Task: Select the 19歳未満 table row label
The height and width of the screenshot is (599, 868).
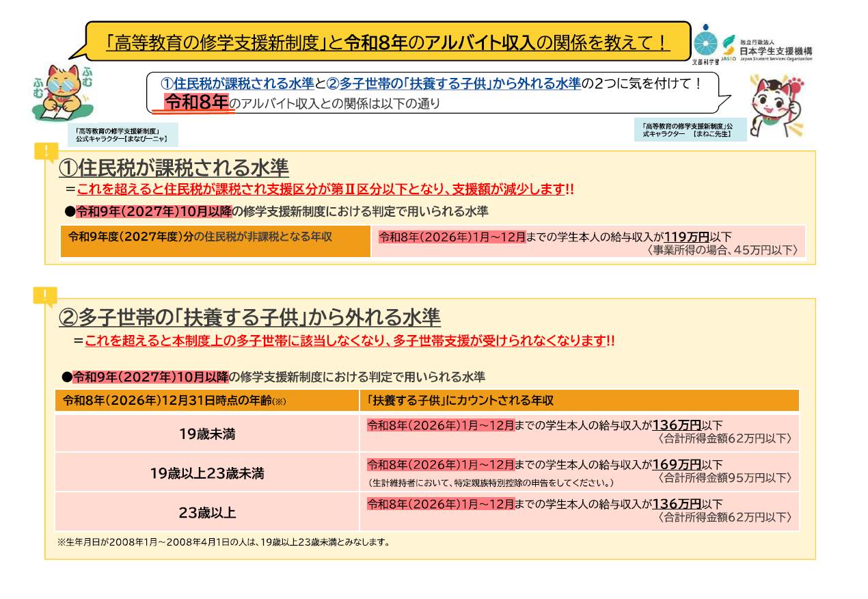Action: [x=207, y=433]
